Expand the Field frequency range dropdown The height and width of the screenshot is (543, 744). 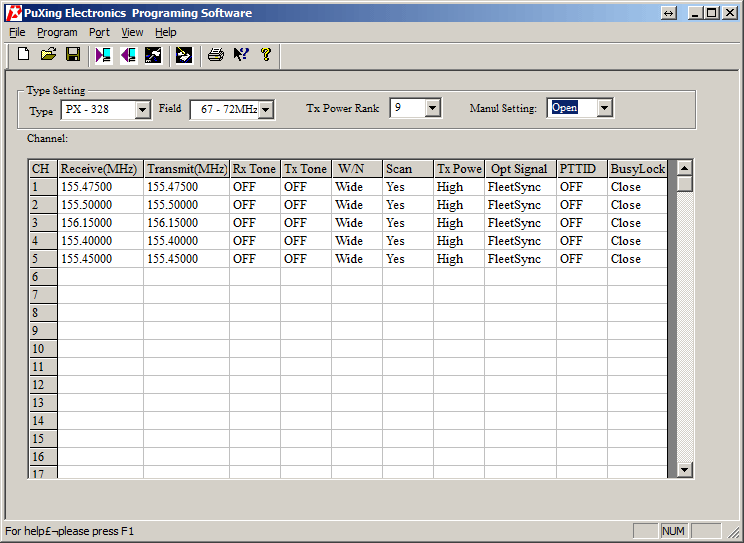tap(265, 110)
